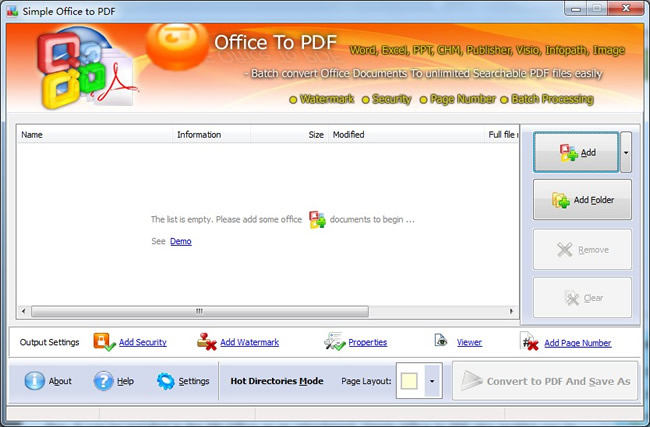Click the Add files button
The image size is (650, 427).
576,152
